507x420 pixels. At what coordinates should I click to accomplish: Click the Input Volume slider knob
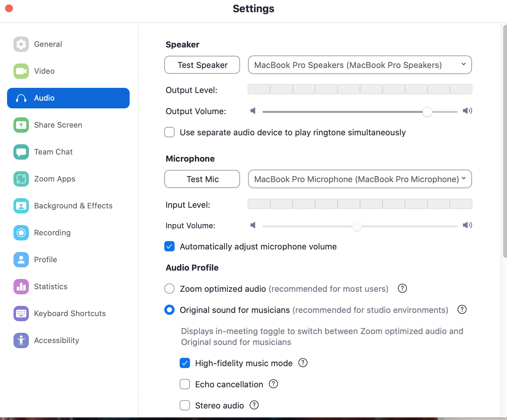[357, 226]
